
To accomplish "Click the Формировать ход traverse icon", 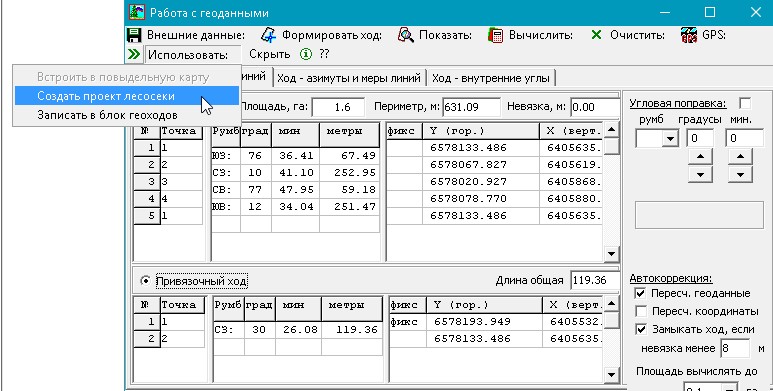I will click(x=269, y=35).
